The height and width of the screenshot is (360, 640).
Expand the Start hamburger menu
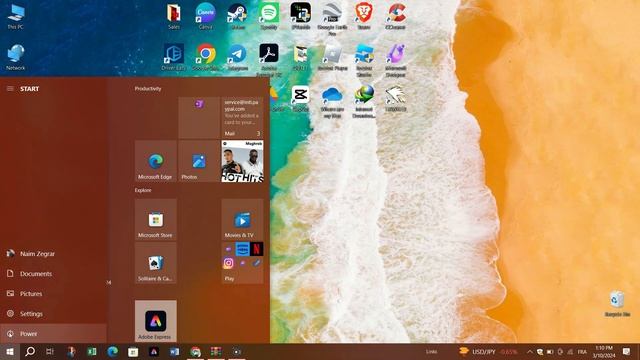[x=10, y=89]
